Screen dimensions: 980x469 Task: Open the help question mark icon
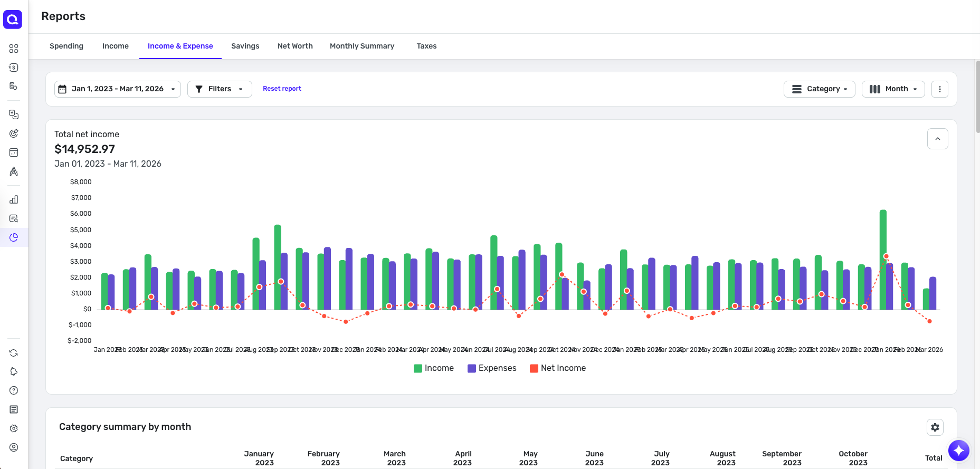pyautogui.click(x=14, y=390)
